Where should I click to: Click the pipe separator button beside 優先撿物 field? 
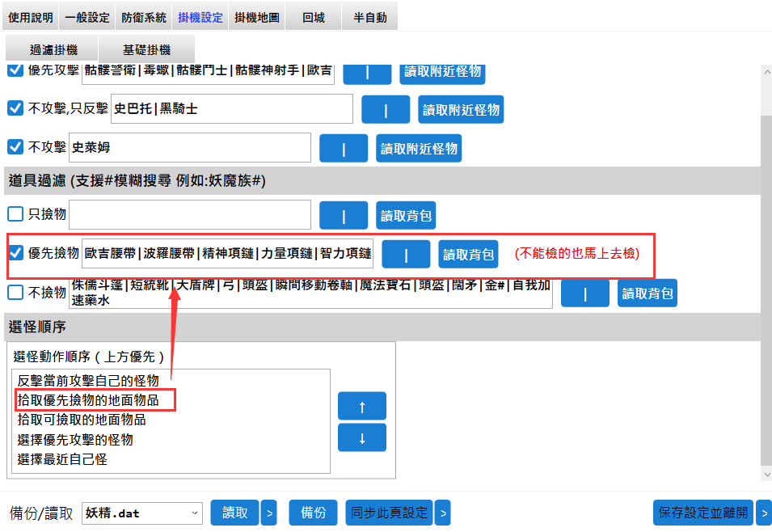pyautogui.click(x=406, y=255)
